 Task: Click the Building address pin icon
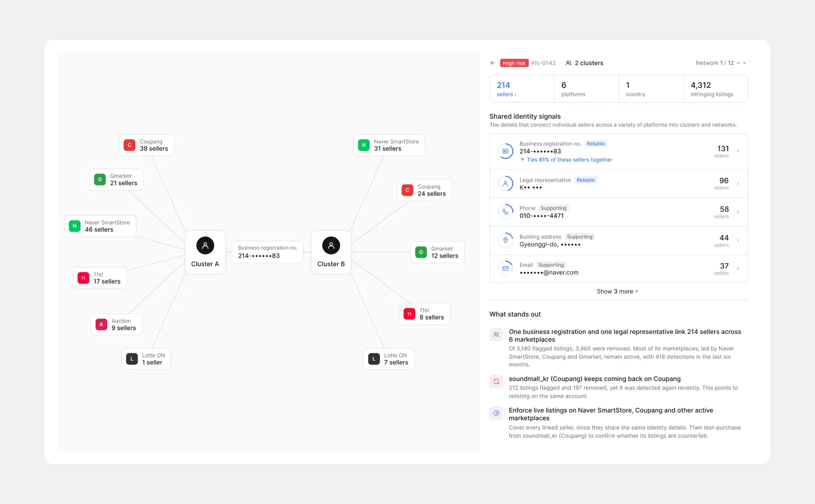505,240
